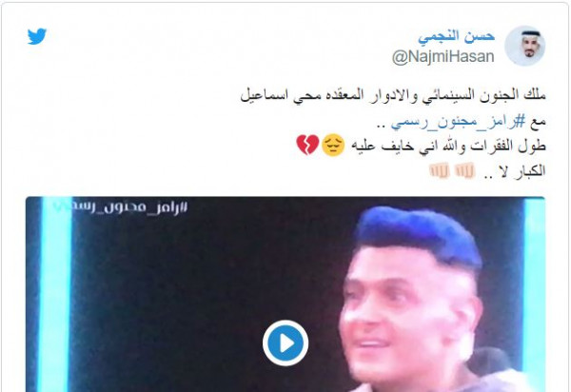Click the text طول الفقرات والله اني خايف عليه

[448, 146]
